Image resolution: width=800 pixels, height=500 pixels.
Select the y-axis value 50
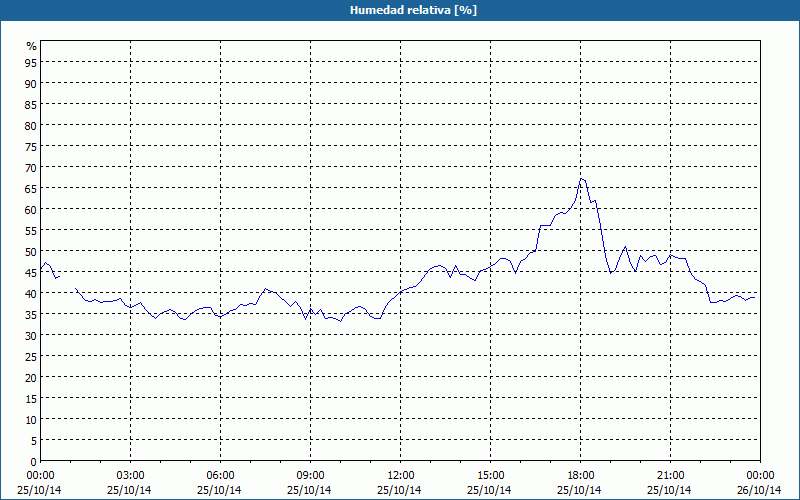(31, 252)
